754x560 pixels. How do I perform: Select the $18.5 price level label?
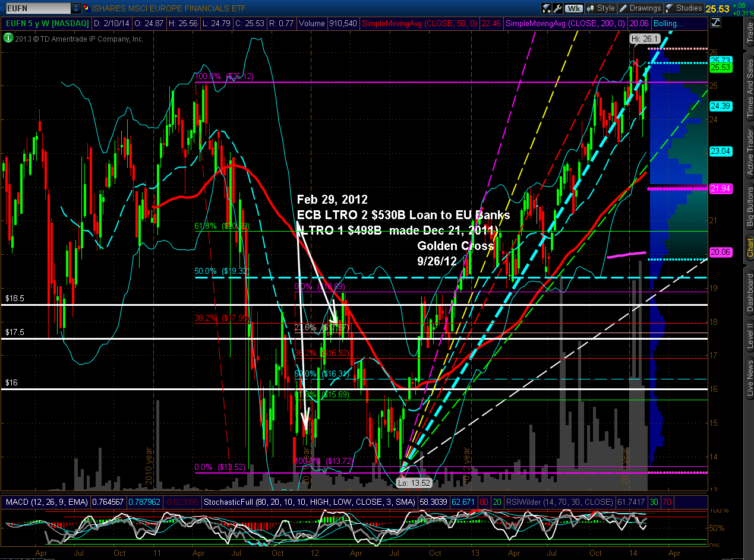15,299
